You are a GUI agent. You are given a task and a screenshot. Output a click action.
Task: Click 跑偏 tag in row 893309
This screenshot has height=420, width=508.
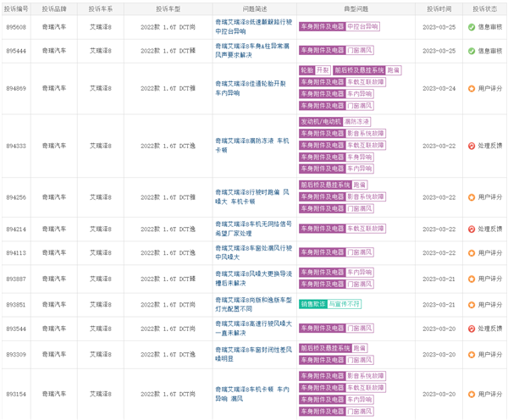[x=359, y=348]
